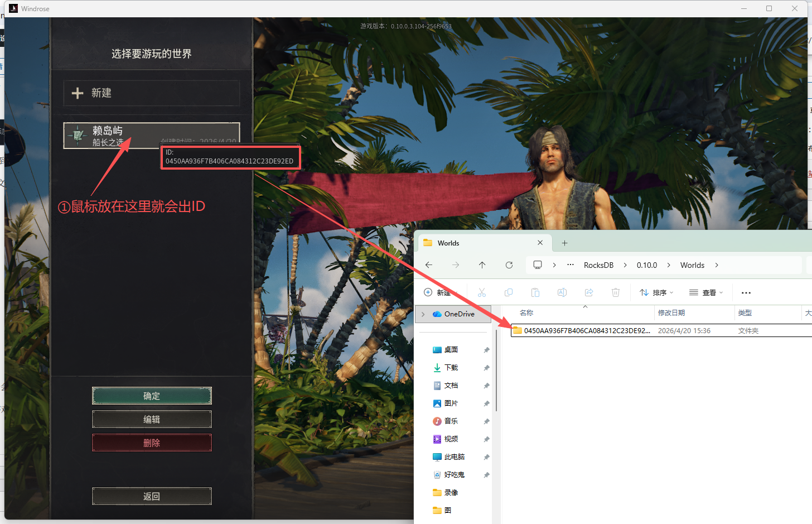812x524 pixels.
Task: Click the up directory arrow icon
Action: tap(482, 265)
